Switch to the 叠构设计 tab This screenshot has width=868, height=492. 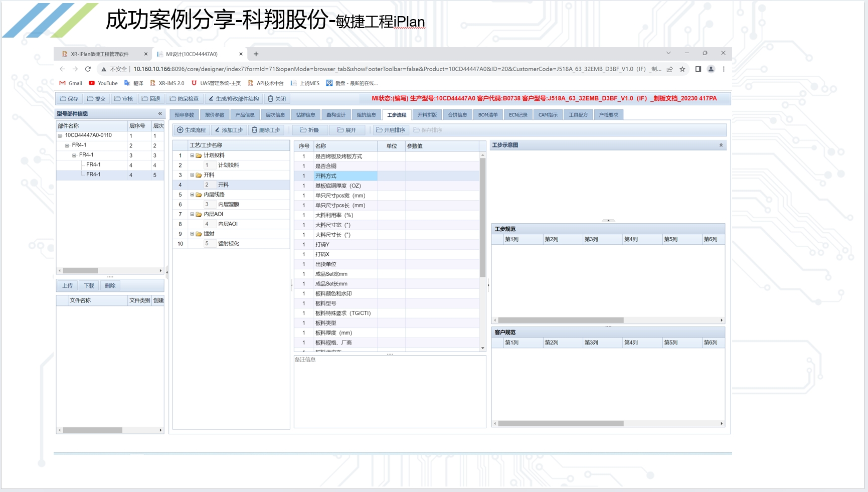coord(336,115)
